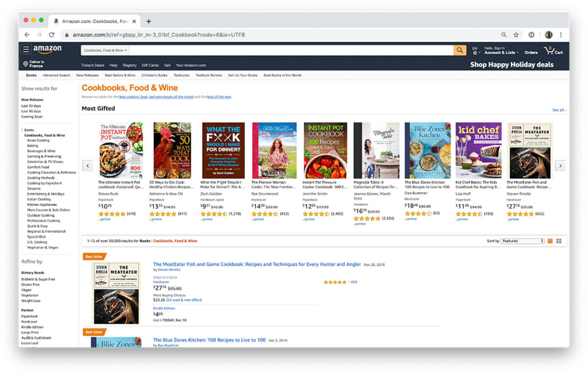588x373 pixels.
Task: Go back with browser arrow
Action: click(x=27, y=35)
